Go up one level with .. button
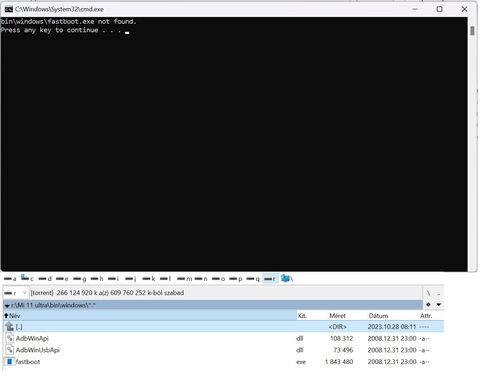 (x=438, y=293)
